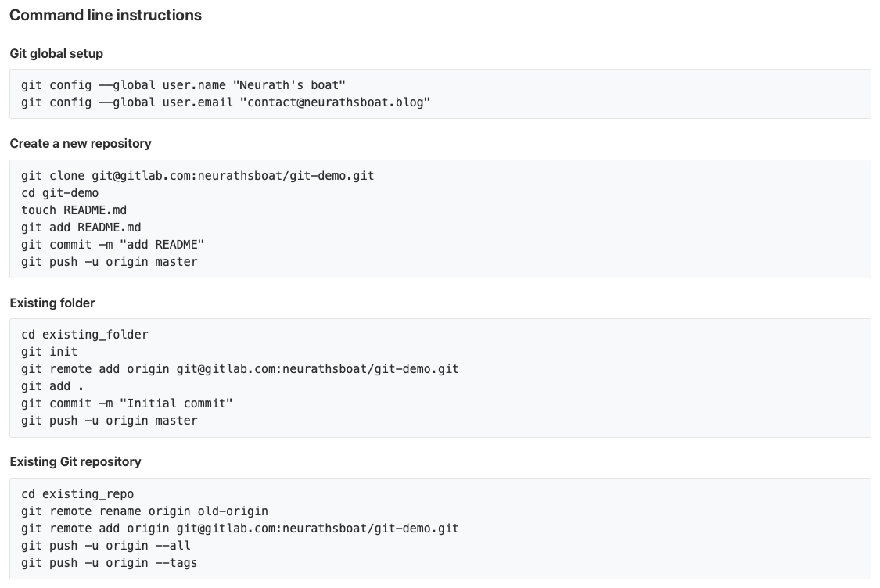Screen dimensions: 880x588
Task: Click the "Git global setup" heading
Action: tap(56, 54)
